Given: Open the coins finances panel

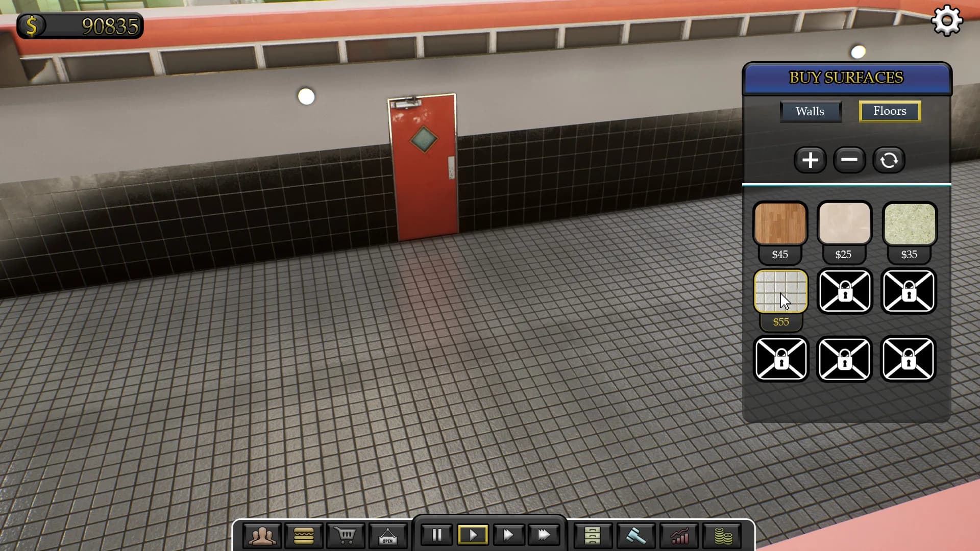Looking at the screenshot, I should pyautogui.click(x=722, y=535).
